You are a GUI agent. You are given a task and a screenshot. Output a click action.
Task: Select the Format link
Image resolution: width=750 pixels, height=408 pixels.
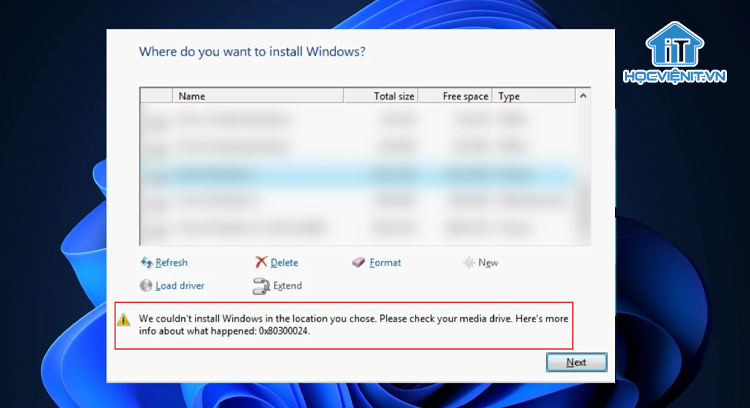tap(385, 263)
